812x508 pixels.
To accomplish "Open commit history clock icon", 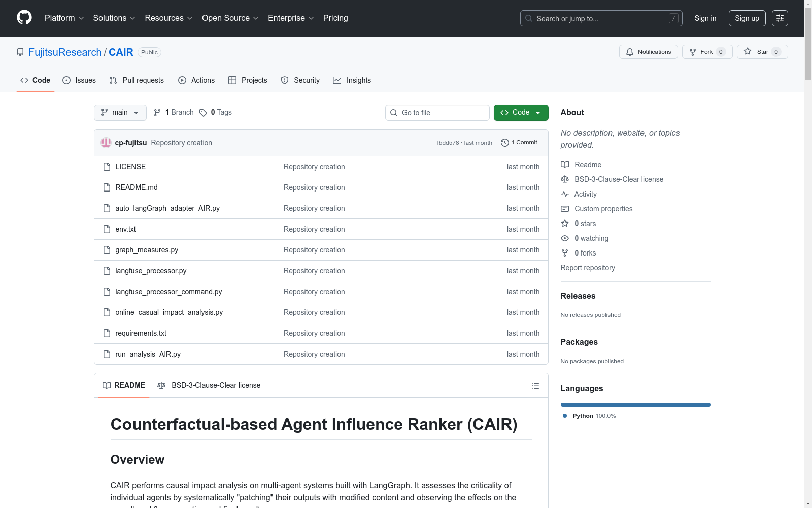I will point(504,143).
